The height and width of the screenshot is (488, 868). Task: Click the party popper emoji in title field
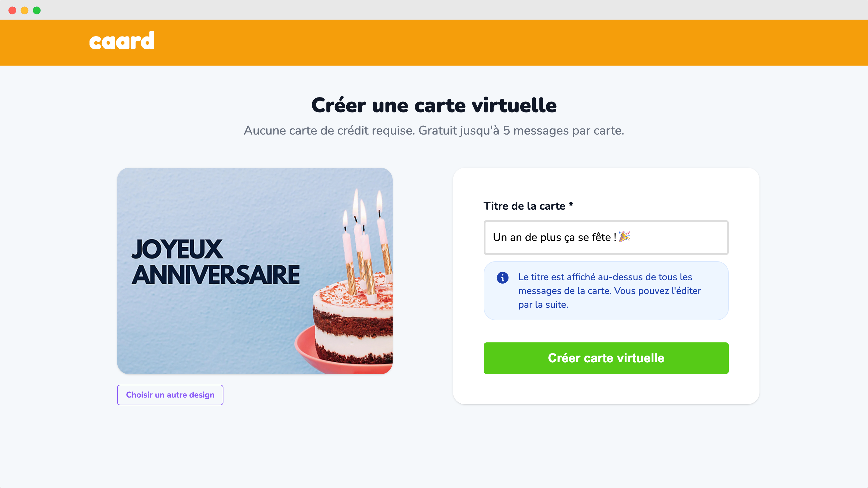point(625,237)
